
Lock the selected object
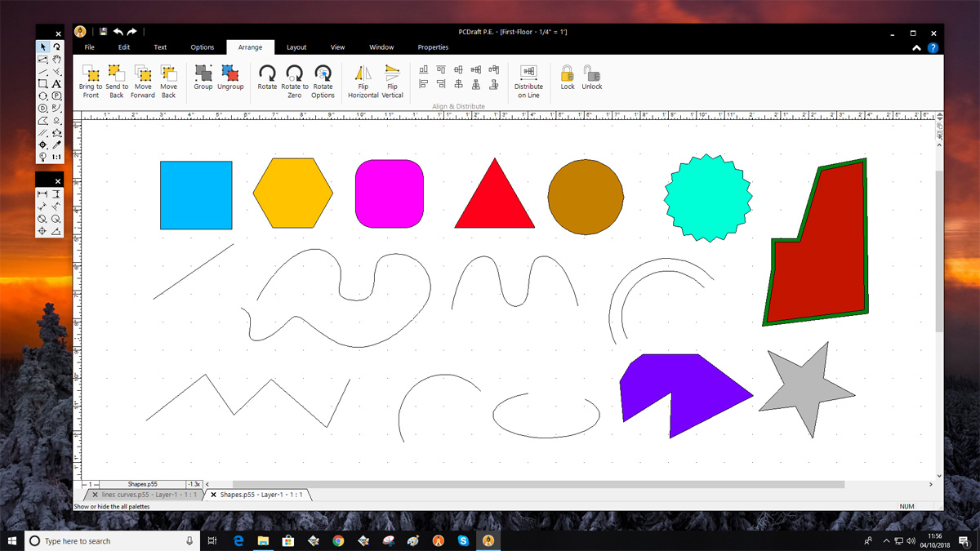(568, 73)
